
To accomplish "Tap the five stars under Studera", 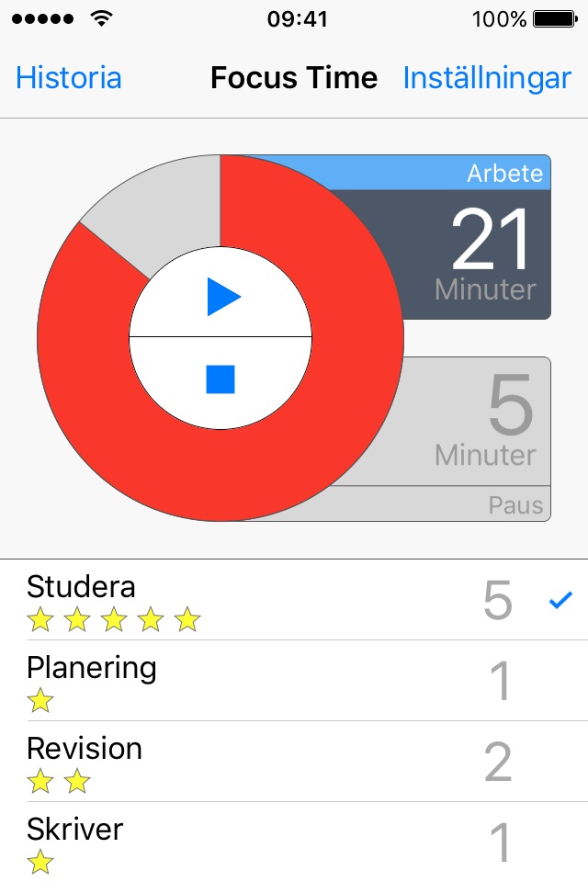I will 113,621.
